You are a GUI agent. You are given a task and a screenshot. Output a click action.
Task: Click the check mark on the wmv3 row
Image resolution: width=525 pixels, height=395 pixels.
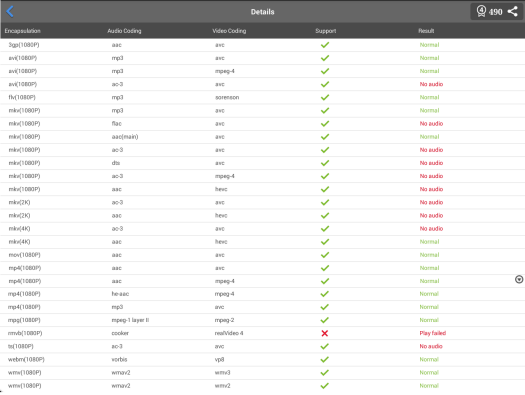324,373
